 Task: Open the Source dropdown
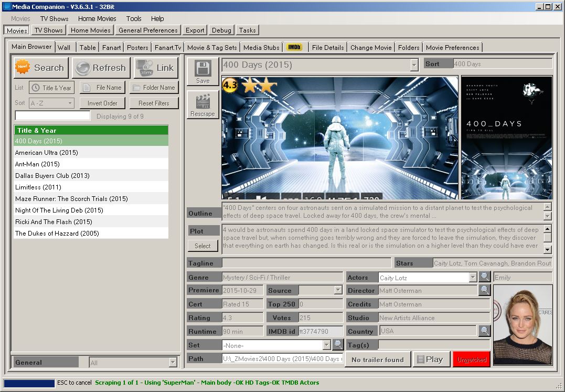pos(338,290)
